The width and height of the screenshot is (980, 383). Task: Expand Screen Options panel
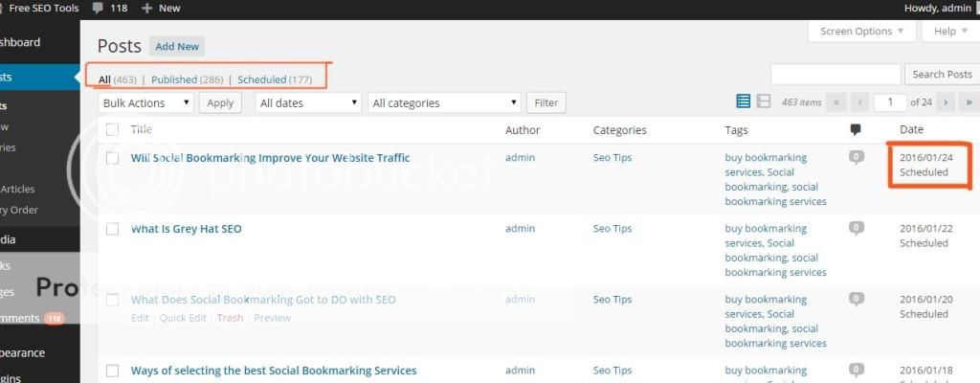click(x=862, y=32)
